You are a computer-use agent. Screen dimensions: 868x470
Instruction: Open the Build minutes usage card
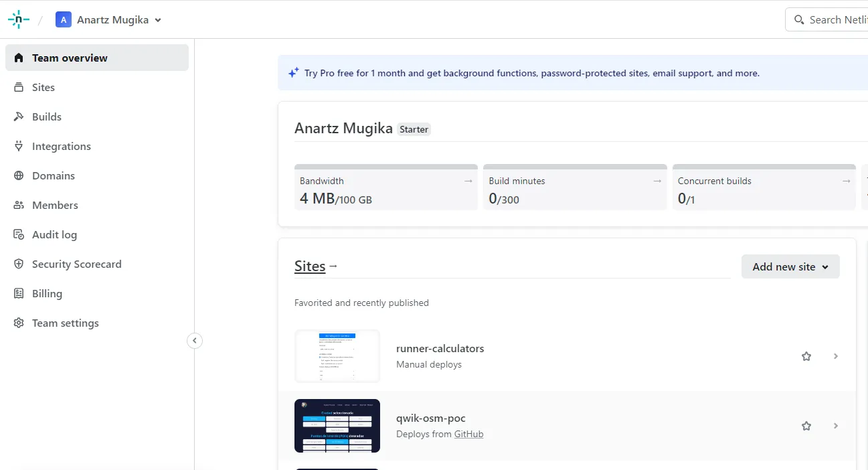coord(575,187)
